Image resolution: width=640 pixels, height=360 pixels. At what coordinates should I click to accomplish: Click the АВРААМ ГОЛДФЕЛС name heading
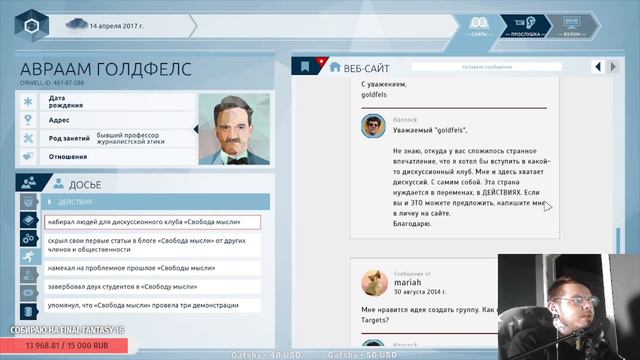coord(105,69)
